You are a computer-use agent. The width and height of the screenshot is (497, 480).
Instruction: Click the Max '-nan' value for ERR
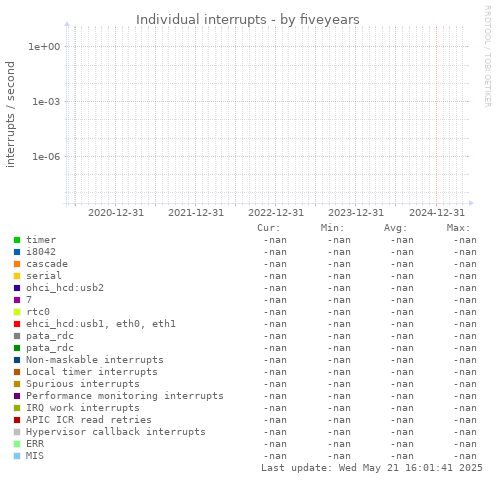[x=465, y=444]
